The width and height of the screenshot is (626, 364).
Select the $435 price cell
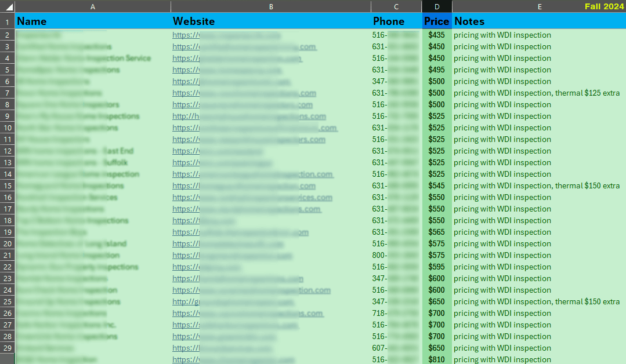(x=436, y=35)
